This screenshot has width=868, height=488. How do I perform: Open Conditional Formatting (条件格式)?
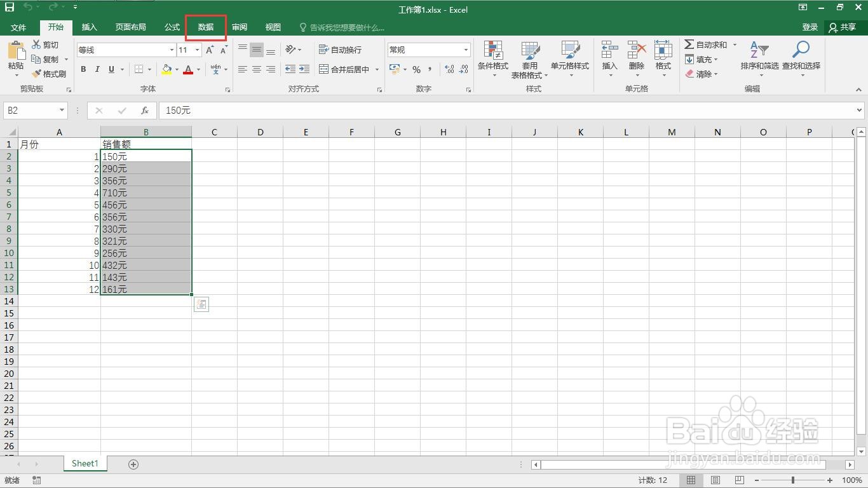(493, 60)
